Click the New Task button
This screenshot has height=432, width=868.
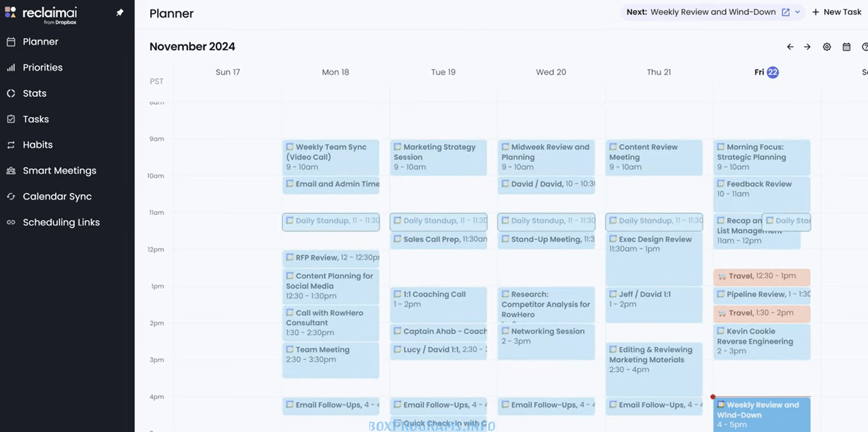coord(836,12)
